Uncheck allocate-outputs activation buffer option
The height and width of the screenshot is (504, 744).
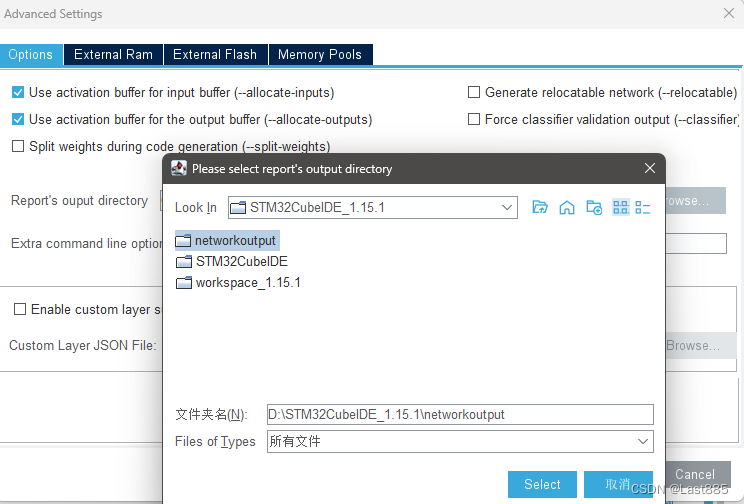18,119
